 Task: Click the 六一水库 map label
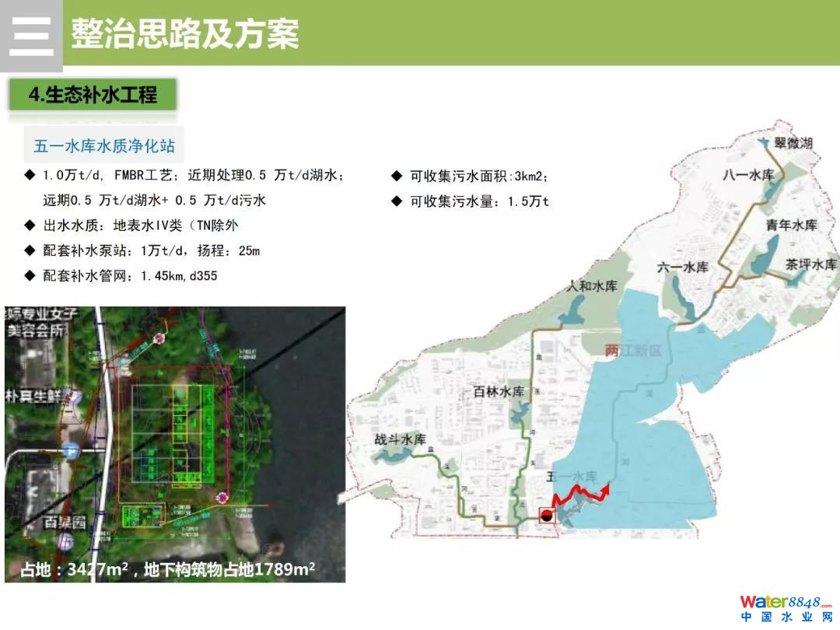(x=682, y=267)
